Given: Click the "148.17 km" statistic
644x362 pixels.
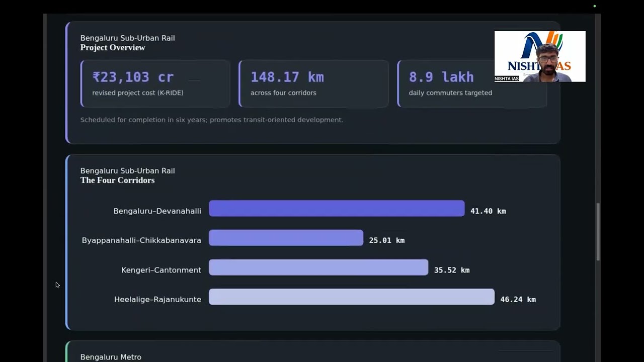Looking at the screenshot, I should click(x=287, y=77).
